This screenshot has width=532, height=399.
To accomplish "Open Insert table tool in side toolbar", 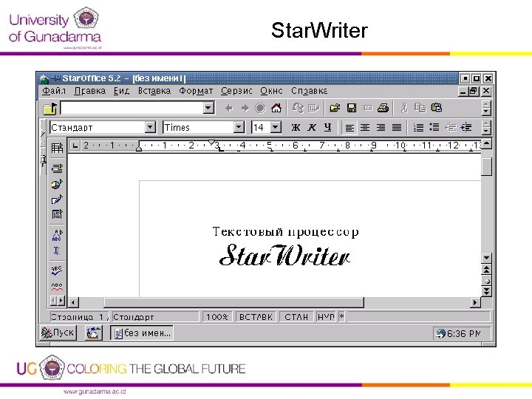I will [x=57, y=148].
